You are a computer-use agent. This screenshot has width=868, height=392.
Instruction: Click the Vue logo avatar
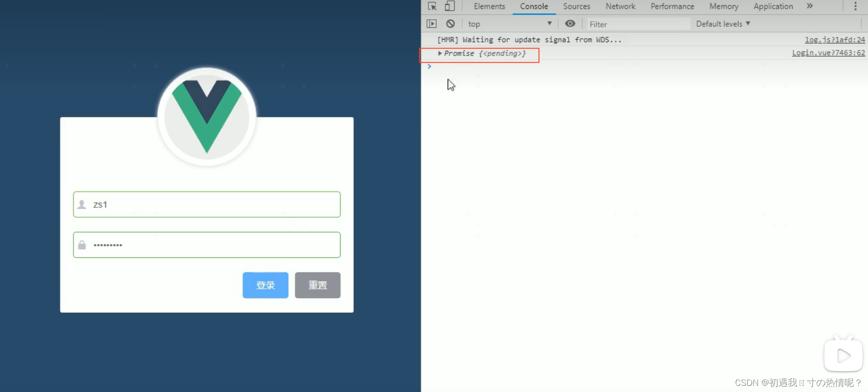click(x=207, y=116)
